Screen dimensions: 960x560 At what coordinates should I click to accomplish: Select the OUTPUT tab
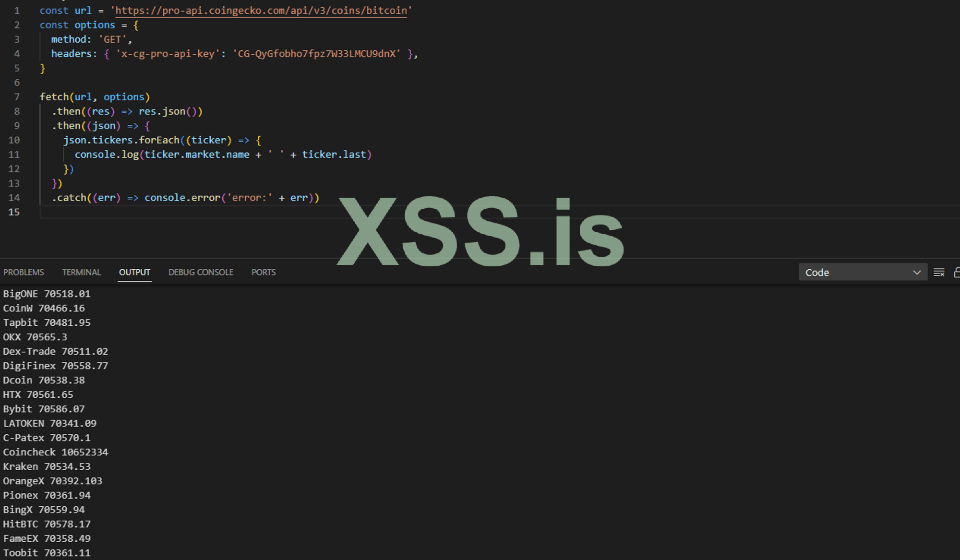point(134,272)
